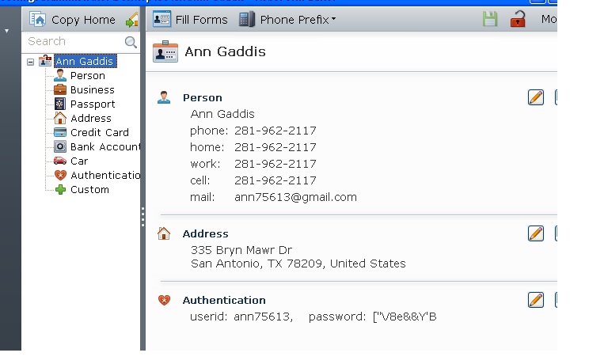Click the Copy Home button
608x364 pixels.
click(x=73, y=19)
